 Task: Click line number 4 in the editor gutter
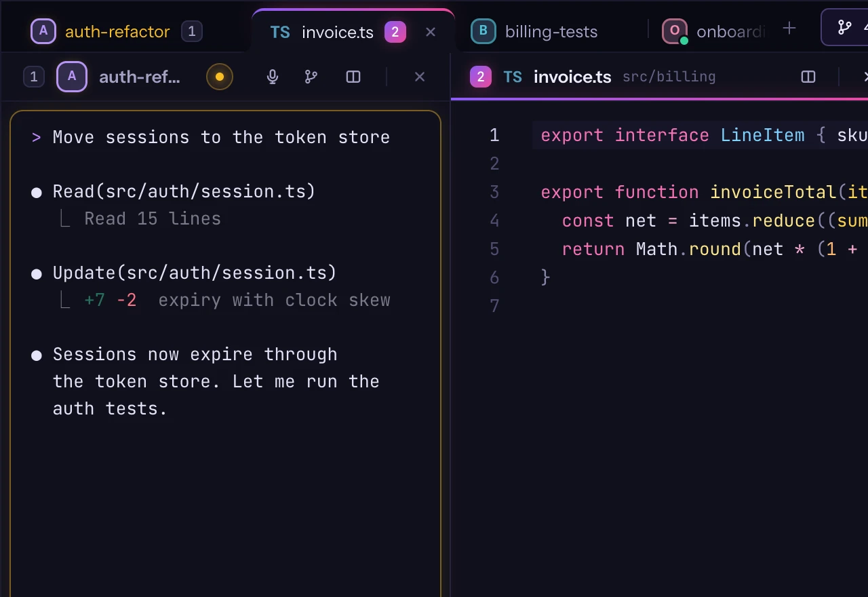[494, 220]
